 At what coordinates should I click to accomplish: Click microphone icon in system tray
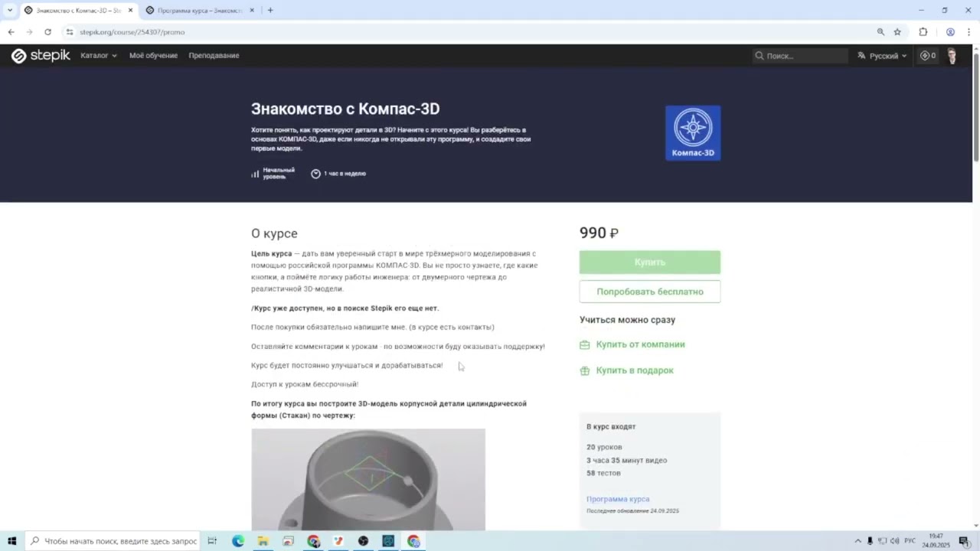pyautogui.click(x=870, y=541)
